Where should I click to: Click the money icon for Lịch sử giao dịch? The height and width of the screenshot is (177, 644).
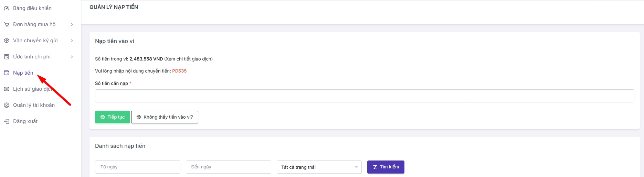pyautogui.click(x=6, y=89)
